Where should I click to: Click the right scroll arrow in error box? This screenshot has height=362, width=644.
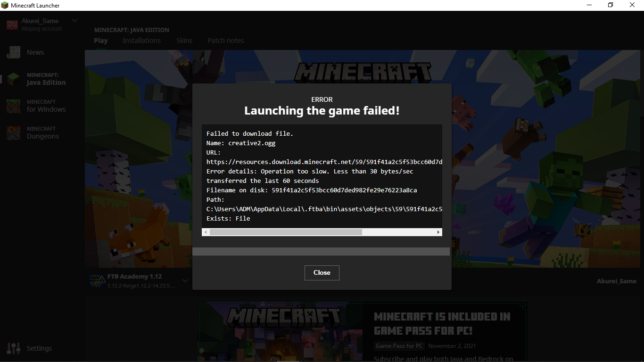tap(438, 232)
